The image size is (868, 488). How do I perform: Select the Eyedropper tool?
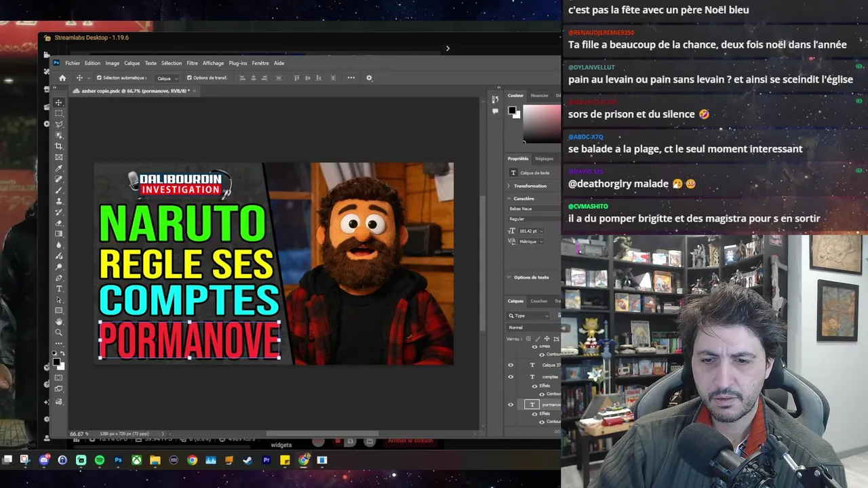(59, 168)
